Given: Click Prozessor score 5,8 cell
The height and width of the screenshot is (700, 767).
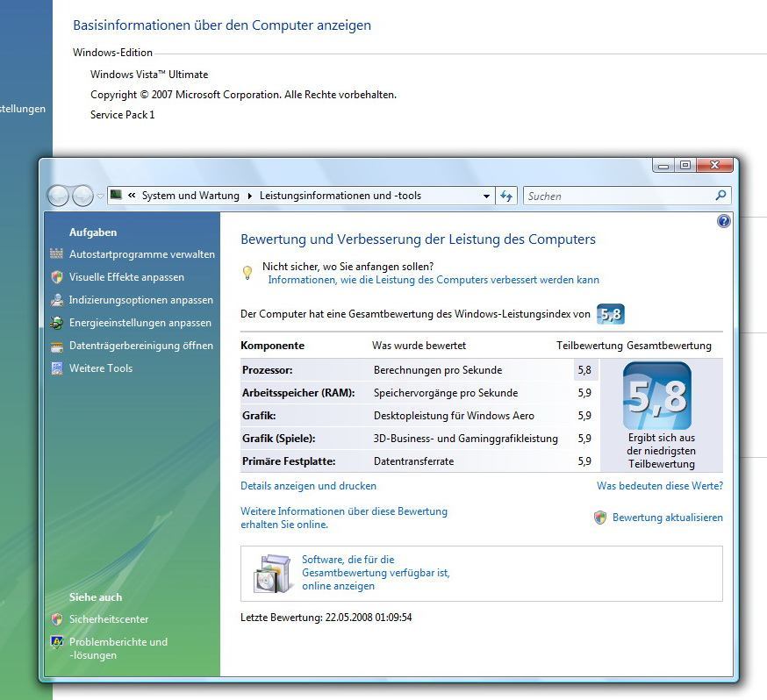Looking at the screenshot, I should click(x=584, y=370).
